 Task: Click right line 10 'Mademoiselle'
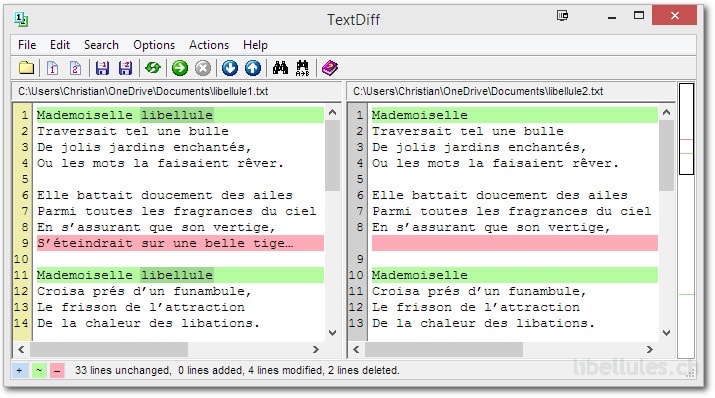tap(514, 275)
